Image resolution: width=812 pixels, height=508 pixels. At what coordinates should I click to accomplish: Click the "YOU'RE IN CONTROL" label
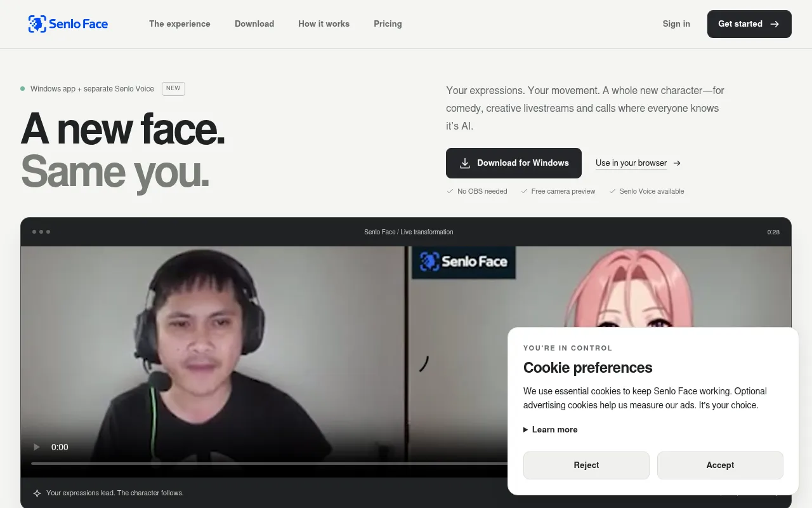(x=568, y=348)
